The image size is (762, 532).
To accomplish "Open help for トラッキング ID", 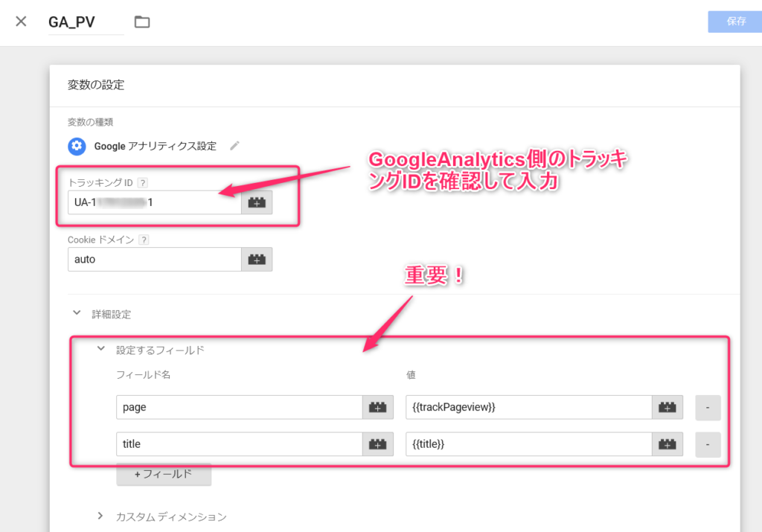I will (x=142, y=183).
